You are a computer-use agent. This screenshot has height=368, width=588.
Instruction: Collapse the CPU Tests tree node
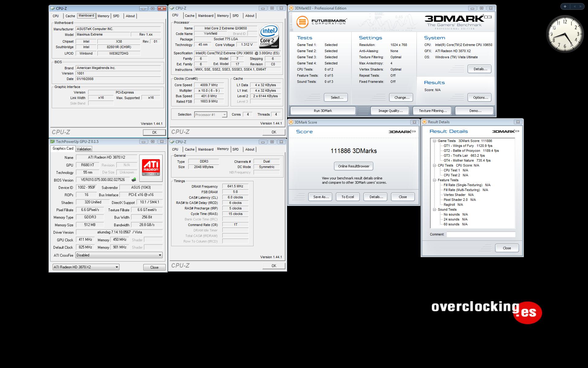tap(434, 166)
